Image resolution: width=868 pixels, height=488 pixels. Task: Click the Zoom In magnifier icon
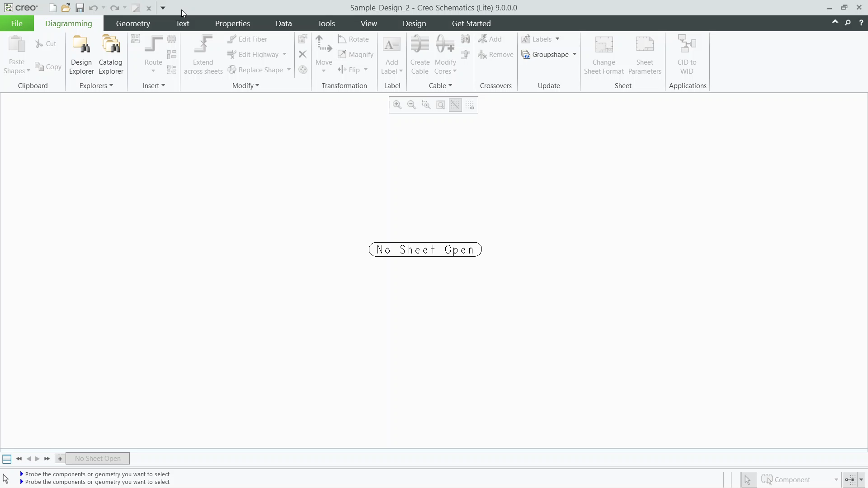[397, 105]
